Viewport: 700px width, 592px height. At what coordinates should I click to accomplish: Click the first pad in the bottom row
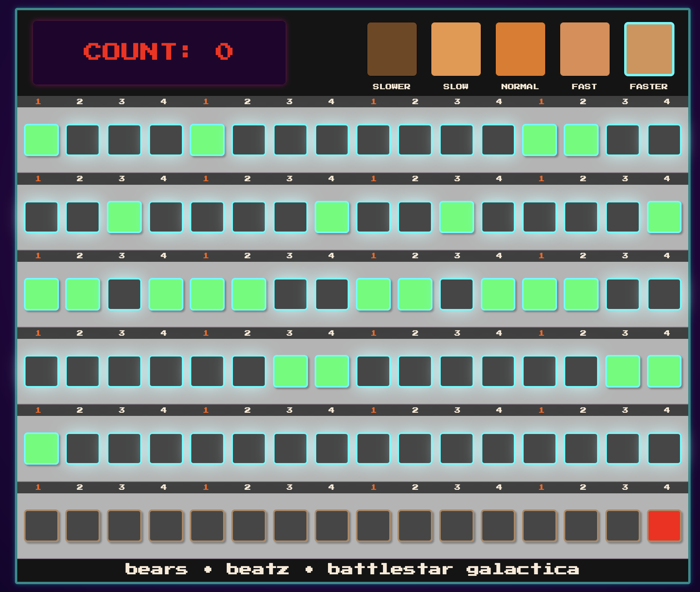coord(41,526)
